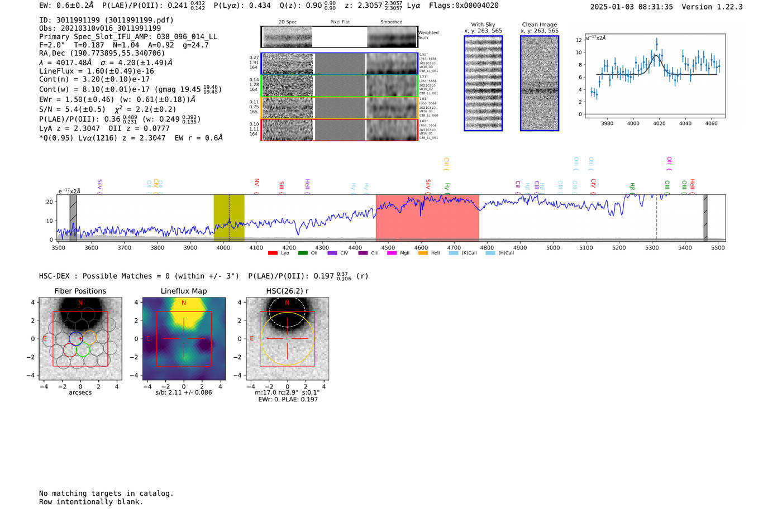Open the blue-framed fiber spectrum row
Screen dimensions: 782x532
339,64
